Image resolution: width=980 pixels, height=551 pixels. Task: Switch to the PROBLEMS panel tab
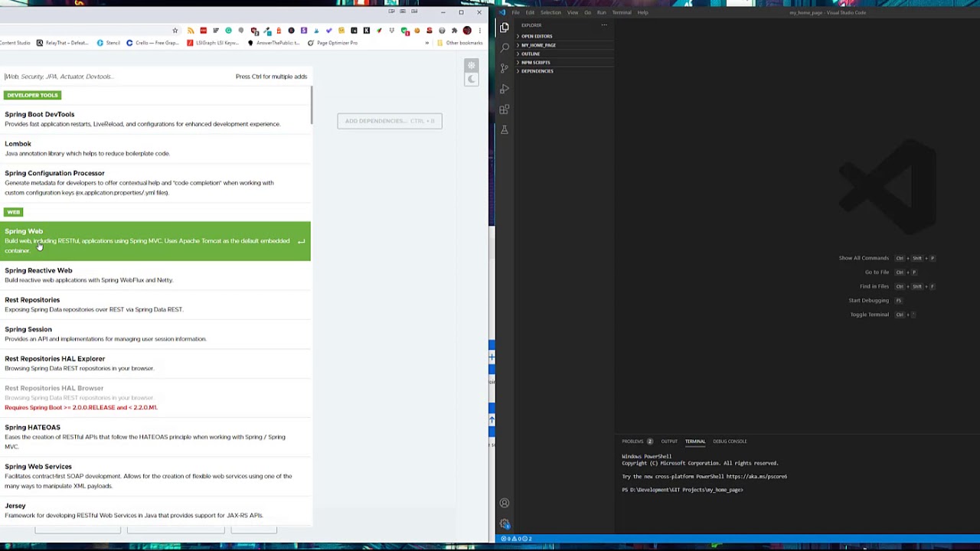[x=636, y=442]
